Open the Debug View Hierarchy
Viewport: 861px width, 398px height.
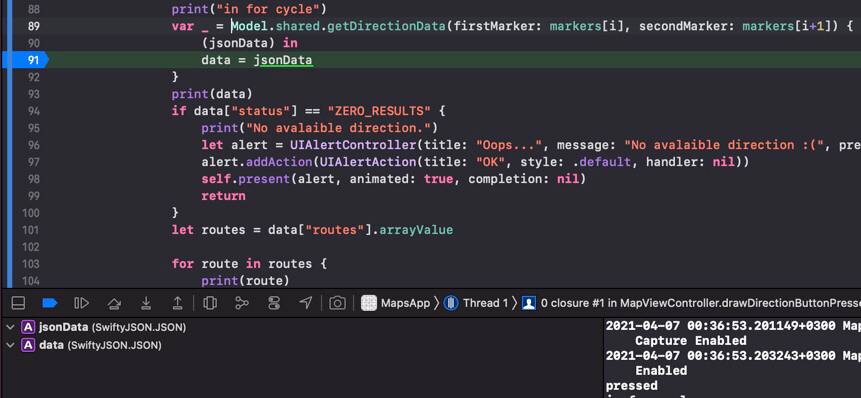point(210,302)
